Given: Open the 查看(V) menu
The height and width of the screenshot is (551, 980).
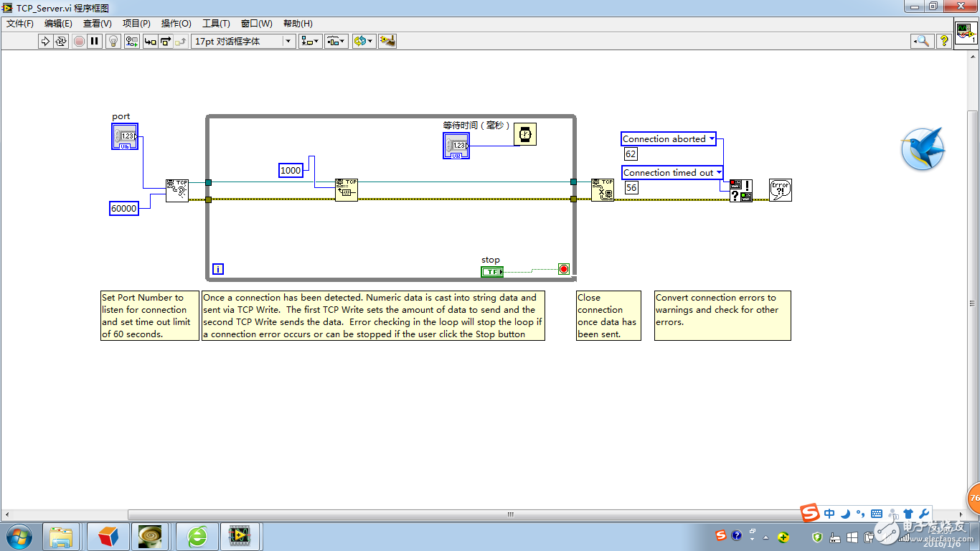Looking at the screenshot, I should [98, 24].
